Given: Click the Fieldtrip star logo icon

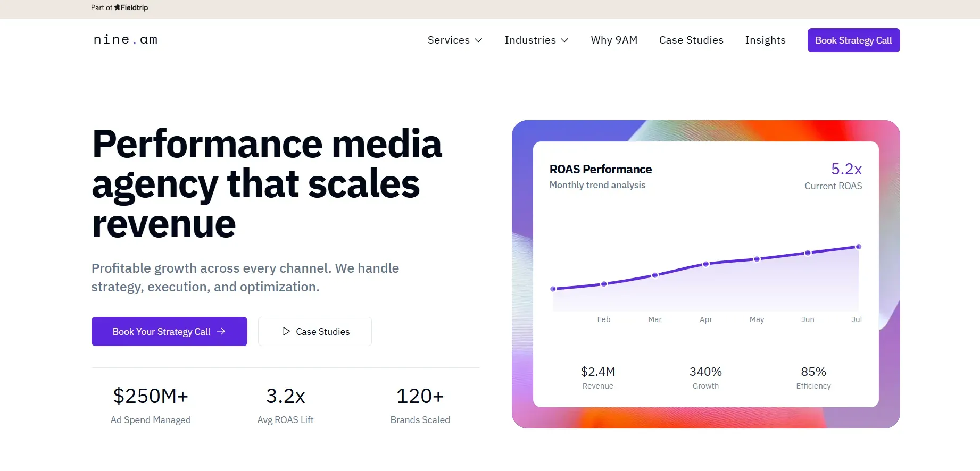Looking at the screenshot, I should (117, 7).
